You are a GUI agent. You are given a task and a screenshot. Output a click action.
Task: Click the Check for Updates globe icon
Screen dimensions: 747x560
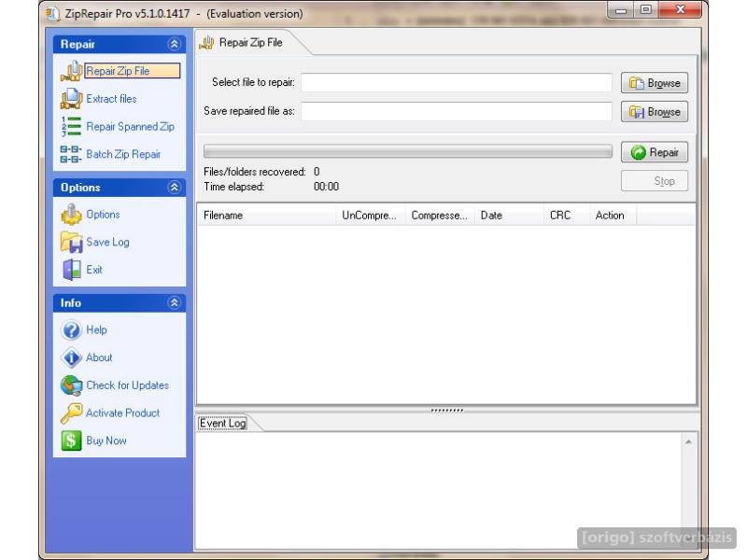[x=72, y=385]
